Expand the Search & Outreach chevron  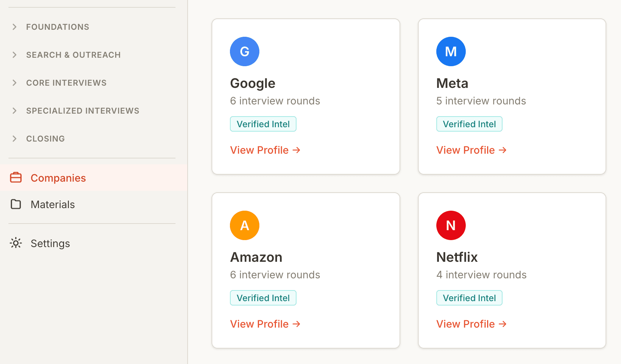point(14,55)
